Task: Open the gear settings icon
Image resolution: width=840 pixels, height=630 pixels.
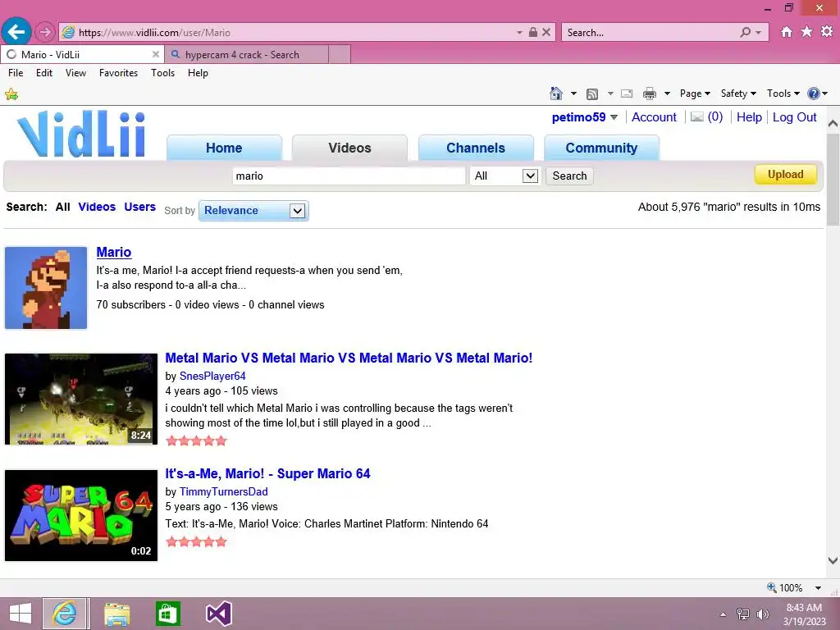Action: point(827,32)
